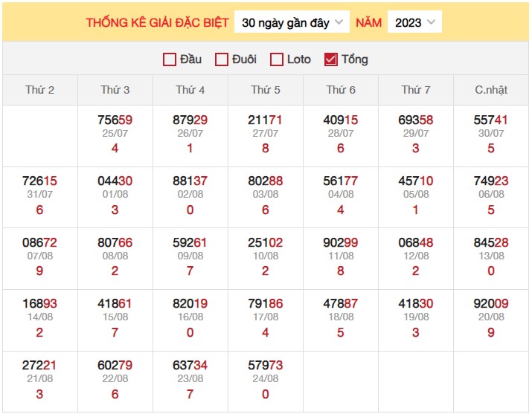
Task: Enable the Đầu checkbox
Action: pos(170,59)
